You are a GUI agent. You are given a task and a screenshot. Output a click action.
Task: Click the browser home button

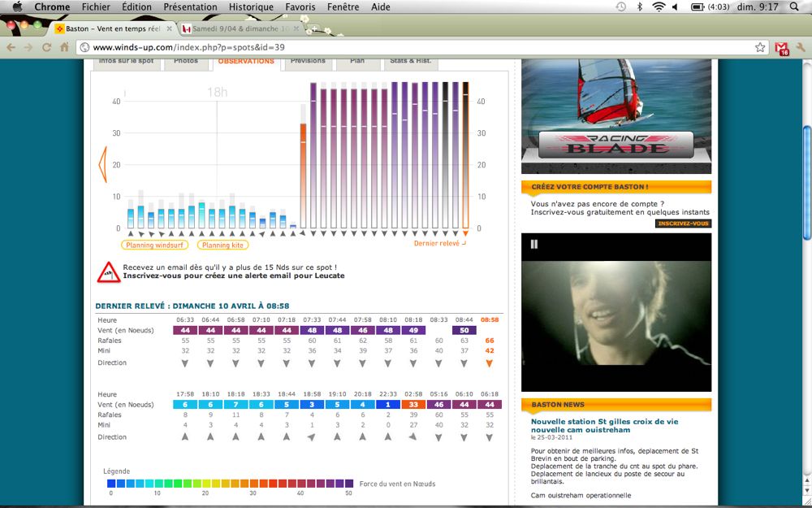click(64, 47)
